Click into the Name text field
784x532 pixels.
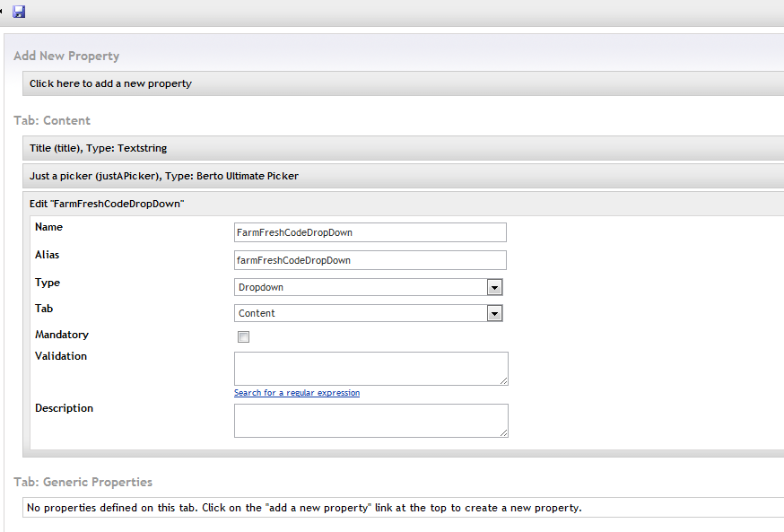[x=370, y=232]
